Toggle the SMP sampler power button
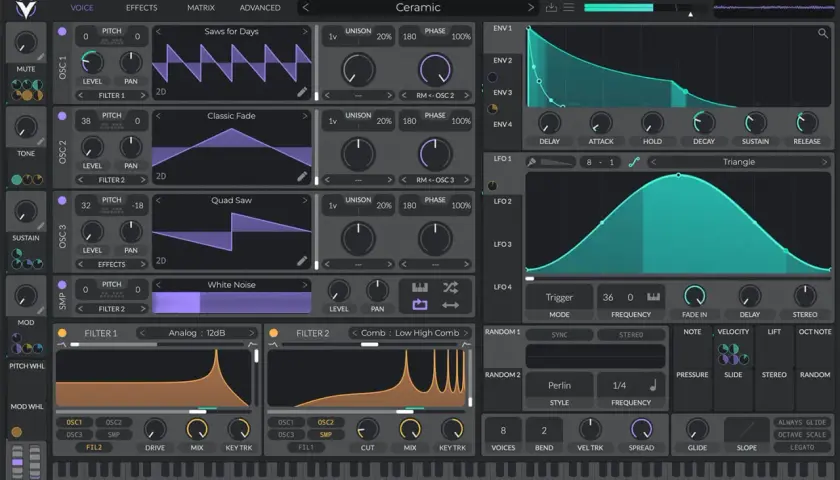Image resolution: width=840 pixels, height=480 pixels. pyautogui.click(x=62, y=285)
